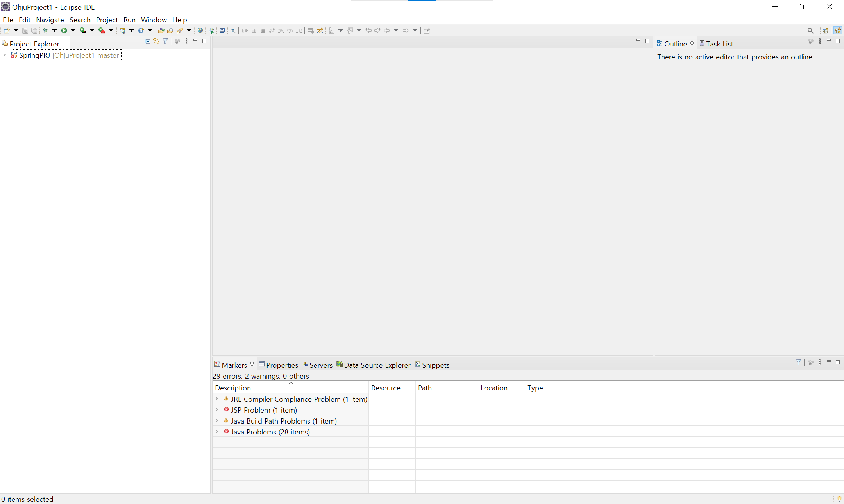844x504 pixels.
Task: Click the Step Into icon
Action: (281, 30)
